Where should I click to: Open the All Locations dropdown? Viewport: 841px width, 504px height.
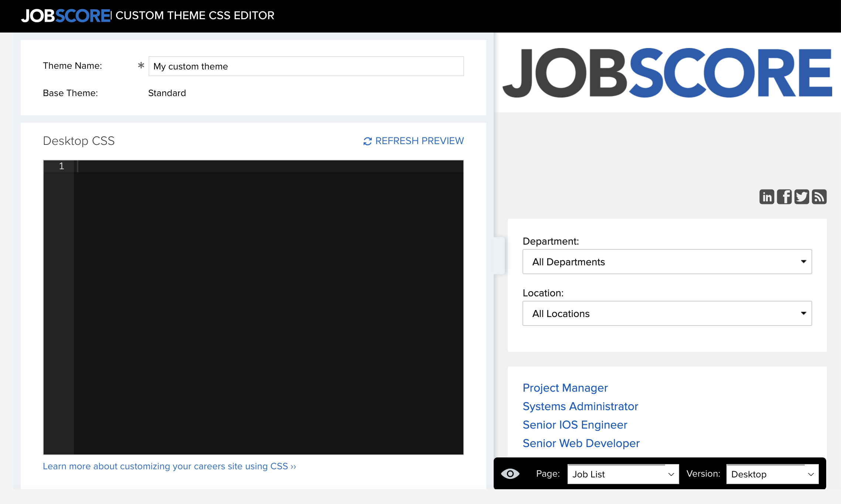[x=667, y=313]
